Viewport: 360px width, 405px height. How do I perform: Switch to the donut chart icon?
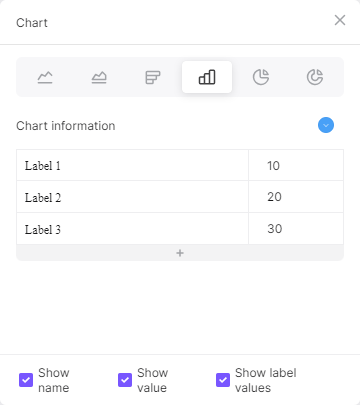[315, 77]
